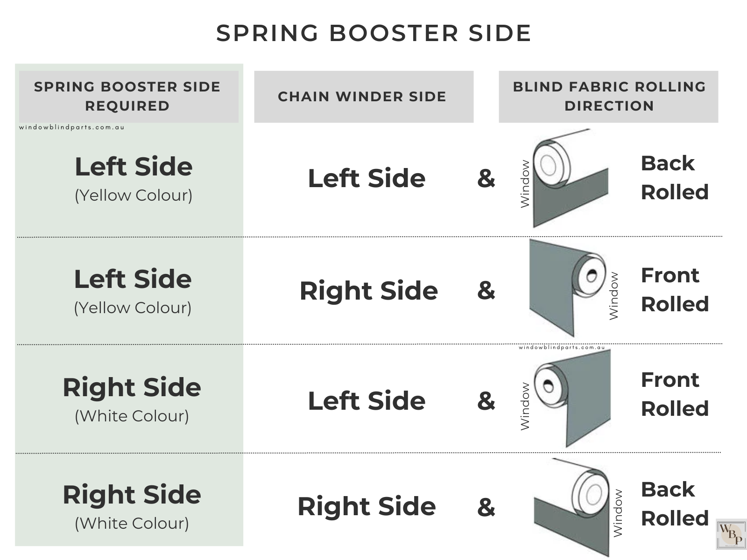Image resolution: width=747 pixels, height=560 pixels.
Task: Click the bottom row's back-rolled blind diagram
Action: (573, 507)
